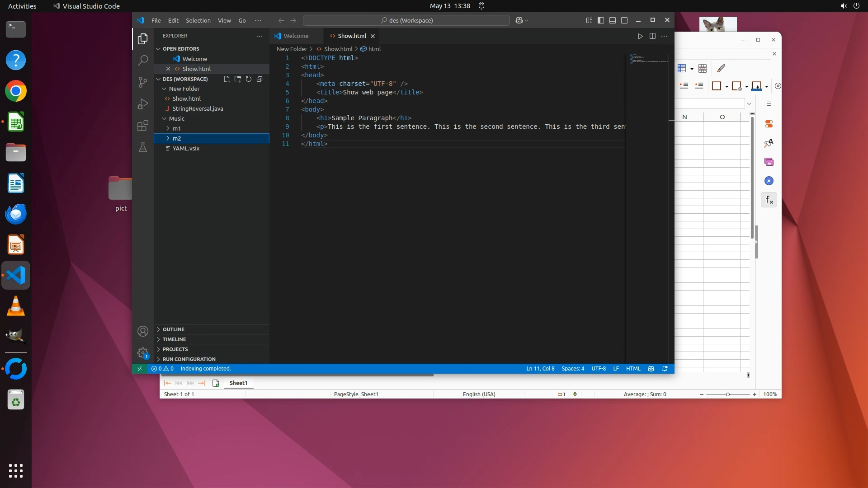Expand the m1 folder

pos(176,128)
